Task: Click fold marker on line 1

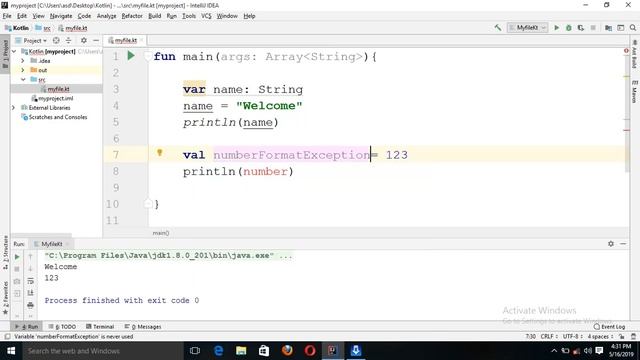Action: 148,56
